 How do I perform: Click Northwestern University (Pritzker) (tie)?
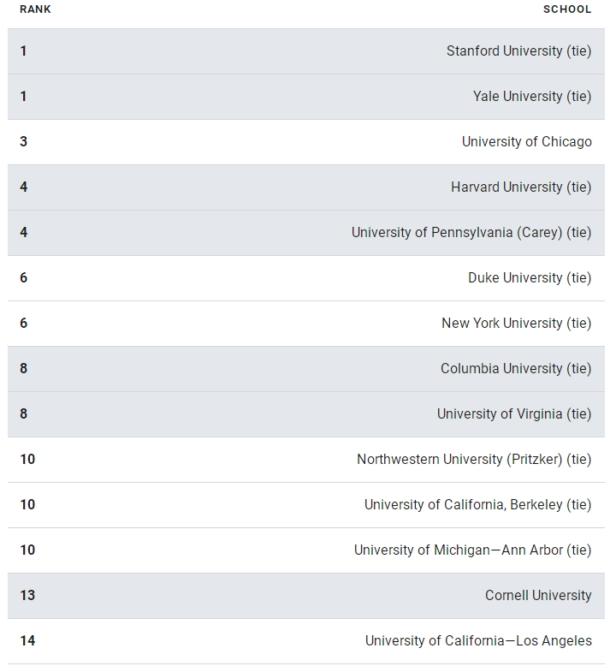pyautogui.click(x=474, y=460)
